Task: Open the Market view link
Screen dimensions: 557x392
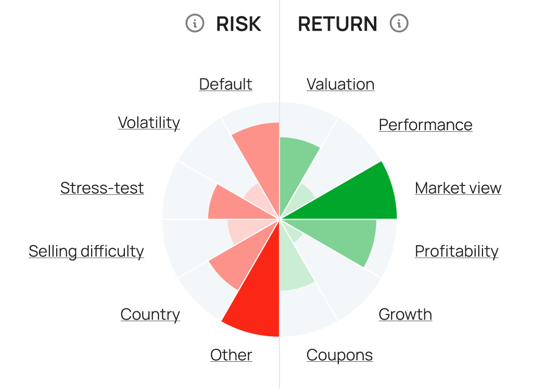Action: pos(458,188)
